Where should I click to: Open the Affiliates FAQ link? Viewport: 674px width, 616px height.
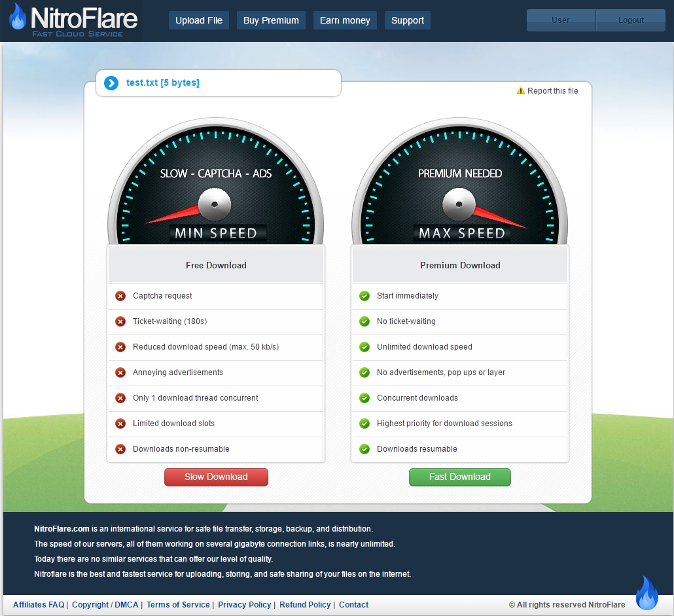point(39,605)
